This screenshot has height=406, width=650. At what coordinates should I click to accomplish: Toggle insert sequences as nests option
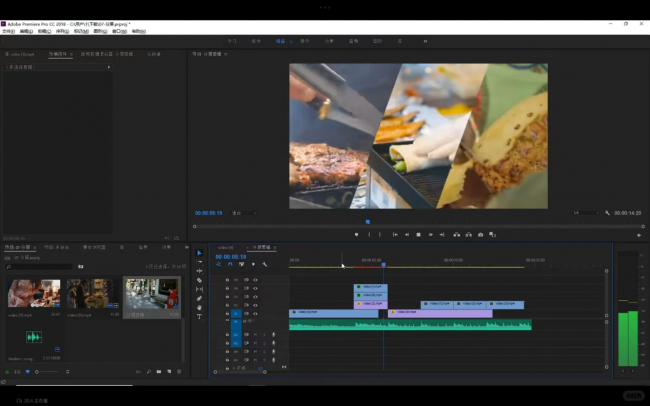click(x=218, y=264)
